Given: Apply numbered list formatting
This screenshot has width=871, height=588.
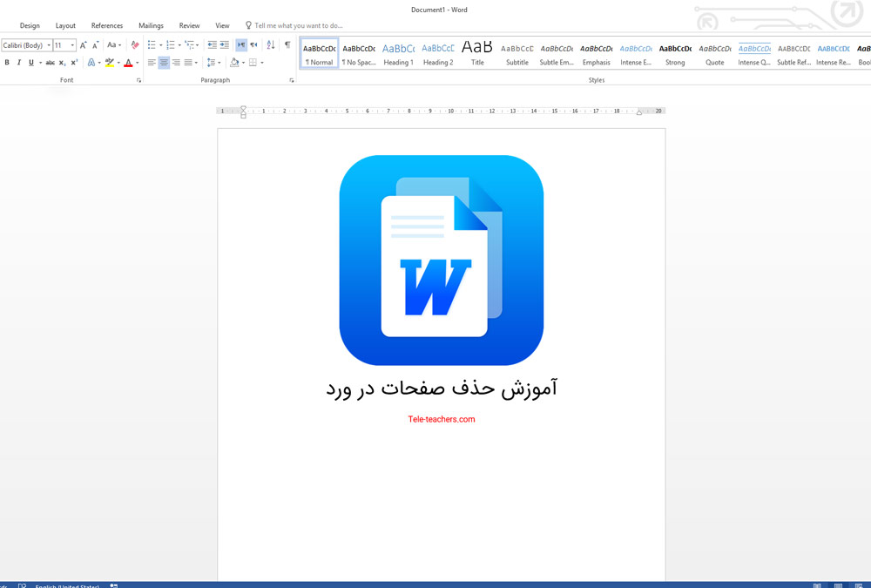Looking at the screenshot, I should (x=171, y=45).
